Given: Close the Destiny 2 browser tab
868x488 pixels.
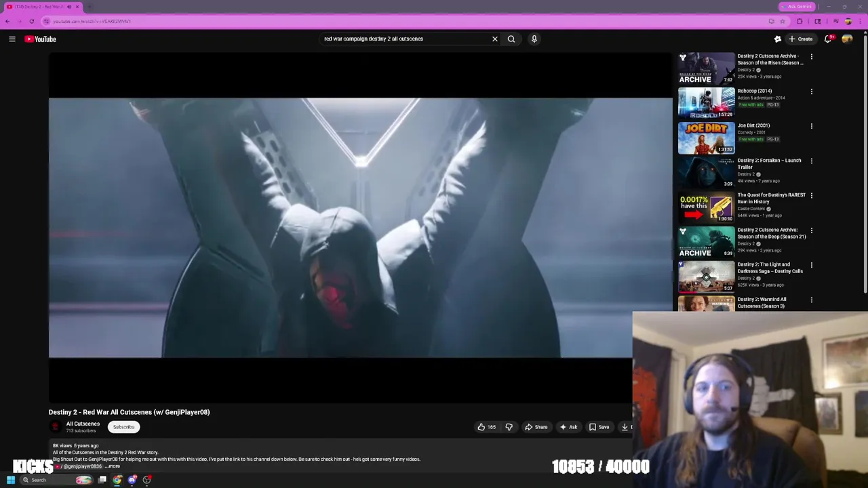Looking at the screenshot, I should click(77, 7).
